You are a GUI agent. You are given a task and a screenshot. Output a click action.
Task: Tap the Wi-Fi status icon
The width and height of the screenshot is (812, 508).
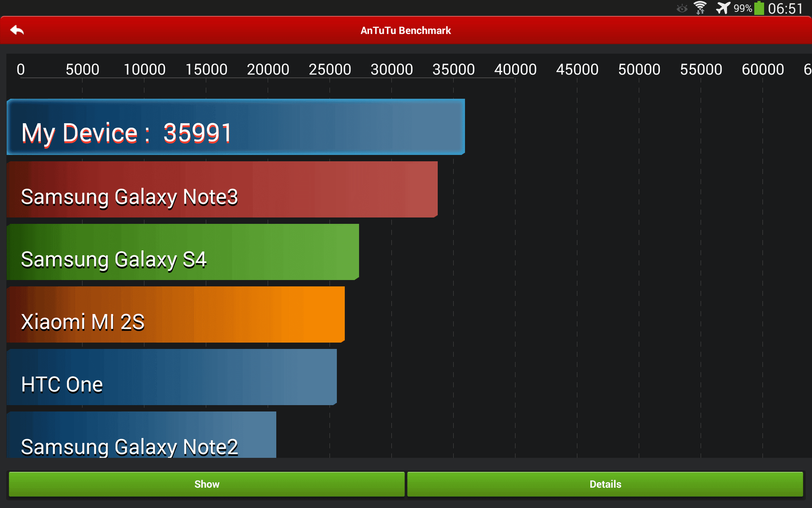[700, 8]
